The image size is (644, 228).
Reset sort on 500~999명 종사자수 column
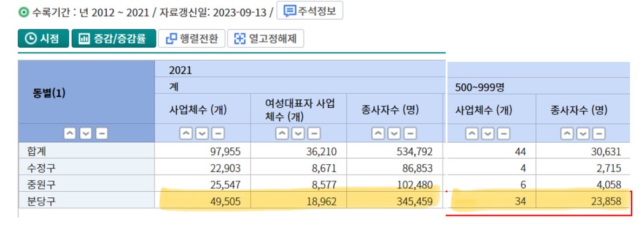(599, 134)
